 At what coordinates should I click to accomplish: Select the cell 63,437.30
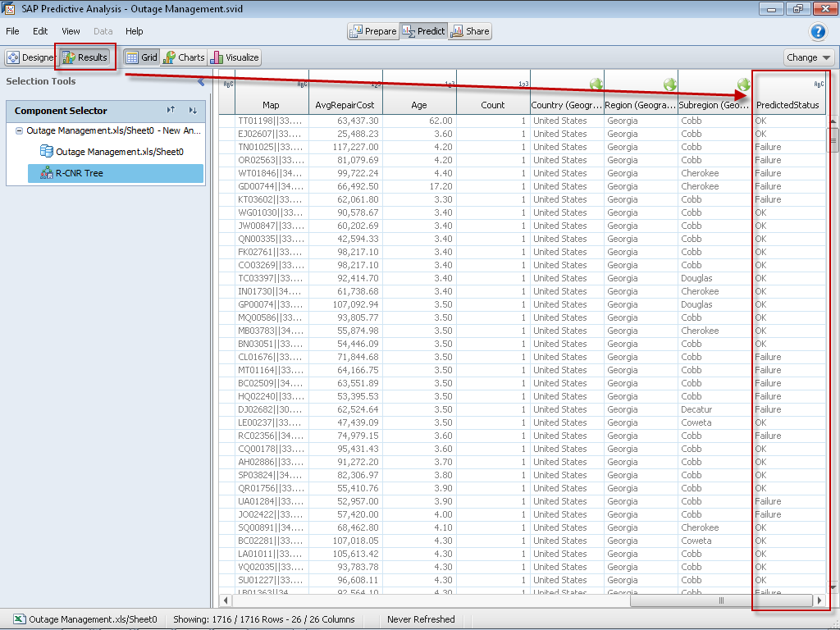tap(345, 121)
